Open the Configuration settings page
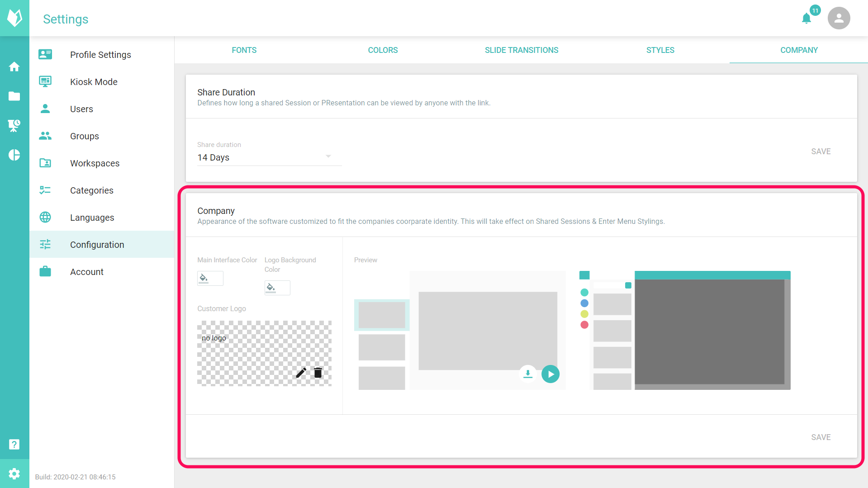The height and width of the screenshot is (488, 868). (x=102, y=244)
